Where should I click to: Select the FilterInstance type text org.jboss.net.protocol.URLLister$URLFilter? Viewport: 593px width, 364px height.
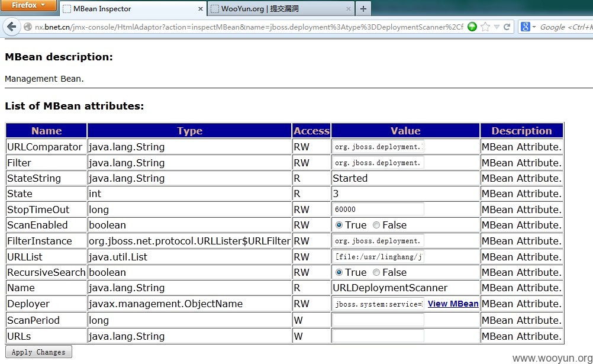[189, 241]
